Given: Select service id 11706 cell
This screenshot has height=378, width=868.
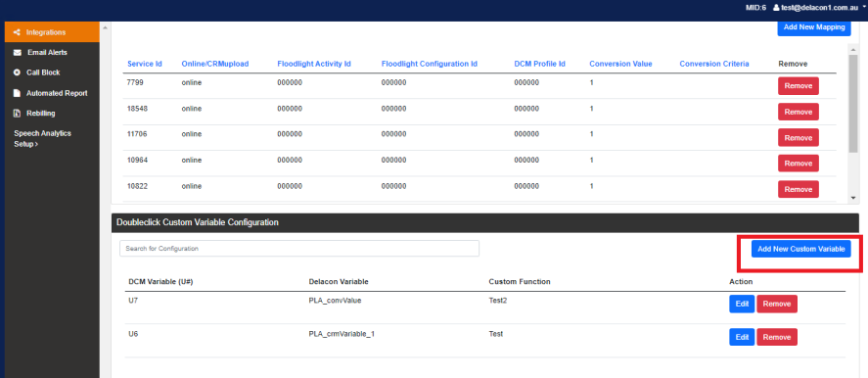Looking at the screenshot, I should click(x=136, y=134).
